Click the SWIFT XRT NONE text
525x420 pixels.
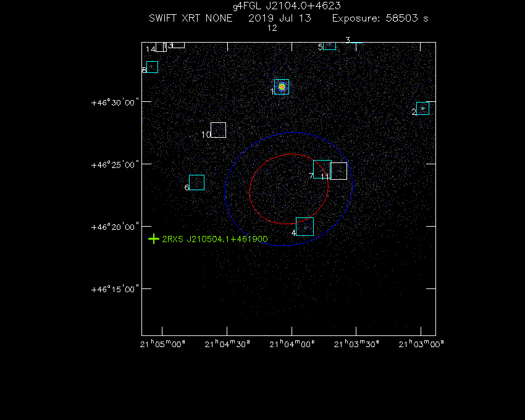tap(190, 18)
